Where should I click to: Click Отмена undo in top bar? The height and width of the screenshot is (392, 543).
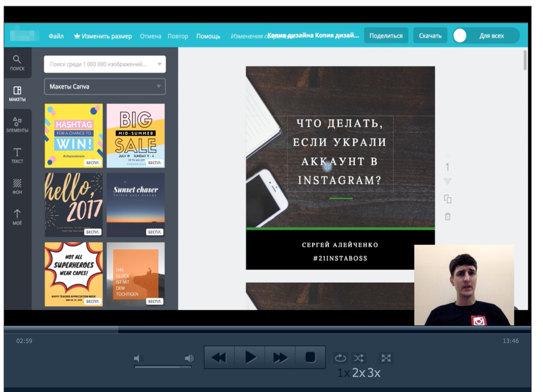pos(150,36)
